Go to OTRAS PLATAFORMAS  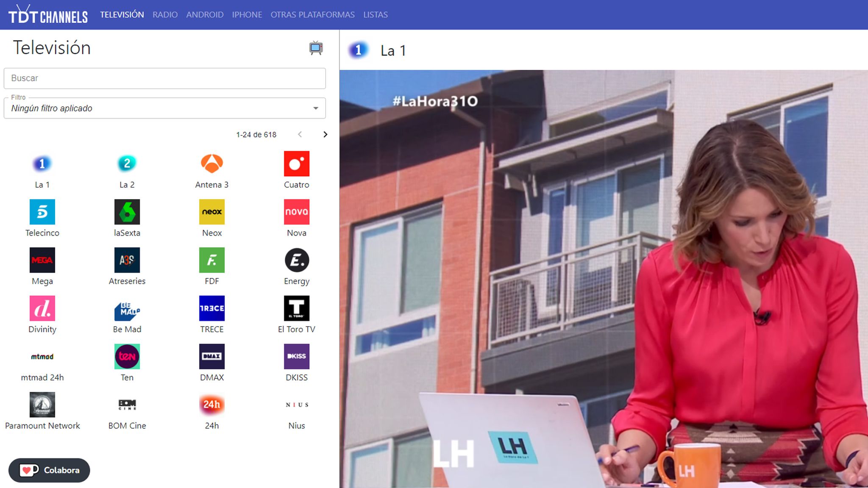coord(312,14)
